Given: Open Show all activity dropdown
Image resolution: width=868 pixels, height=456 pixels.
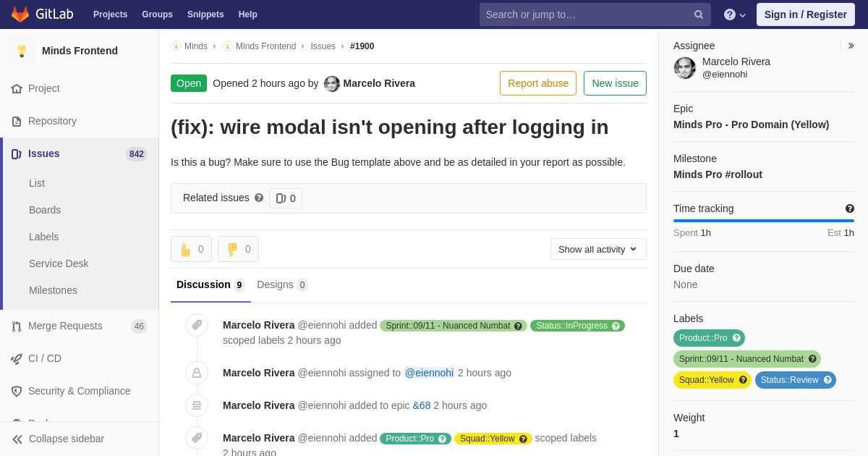Looking at the screenshot, I should (x=598, y=249).
